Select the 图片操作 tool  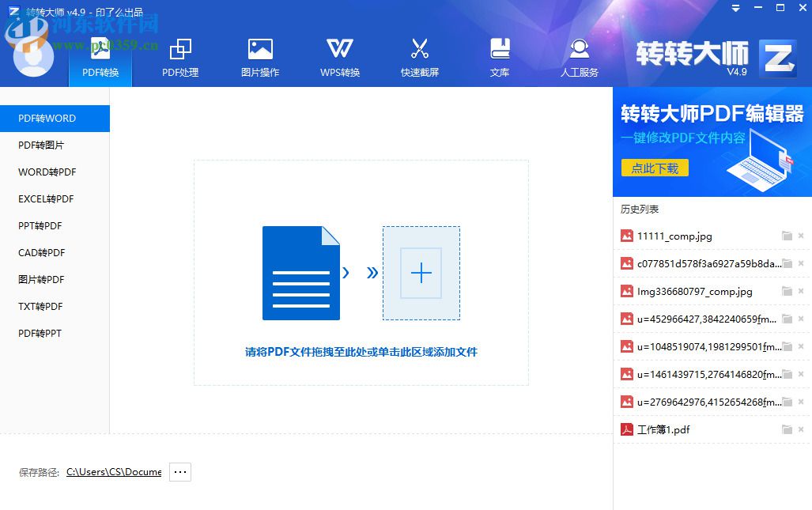[x=259, y=55]
